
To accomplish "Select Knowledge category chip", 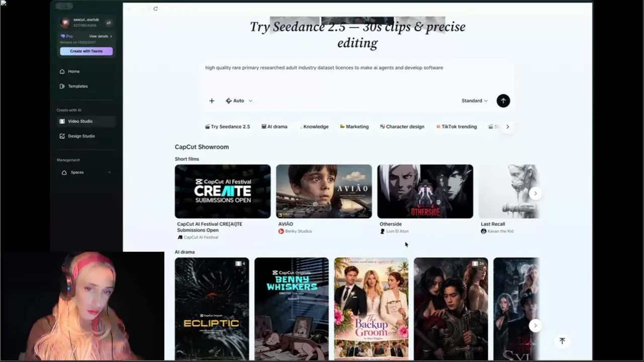I will 314,127.
